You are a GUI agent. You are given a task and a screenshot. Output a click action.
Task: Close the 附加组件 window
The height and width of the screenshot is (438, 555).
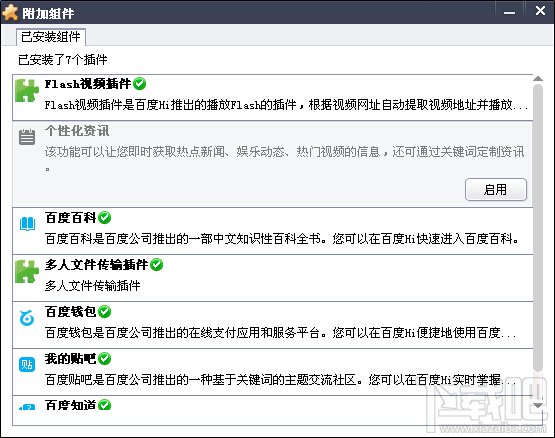pyautogui.click(x=540, y=11)
